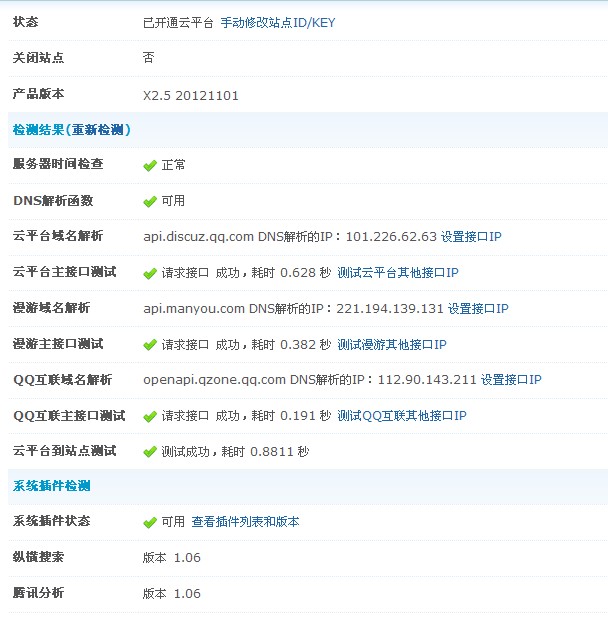
Task: Click the checkmark icon for 云平台到站点测试
Action: point(150,452)
